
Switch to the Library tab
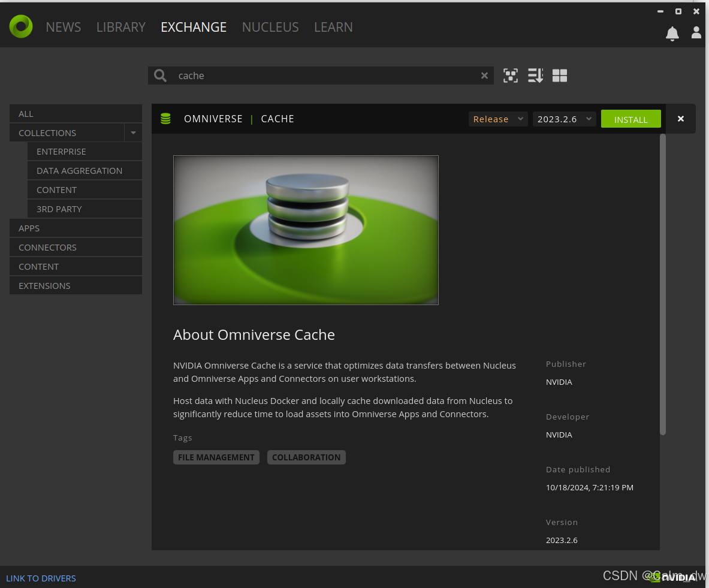click(x=121, y=27)
